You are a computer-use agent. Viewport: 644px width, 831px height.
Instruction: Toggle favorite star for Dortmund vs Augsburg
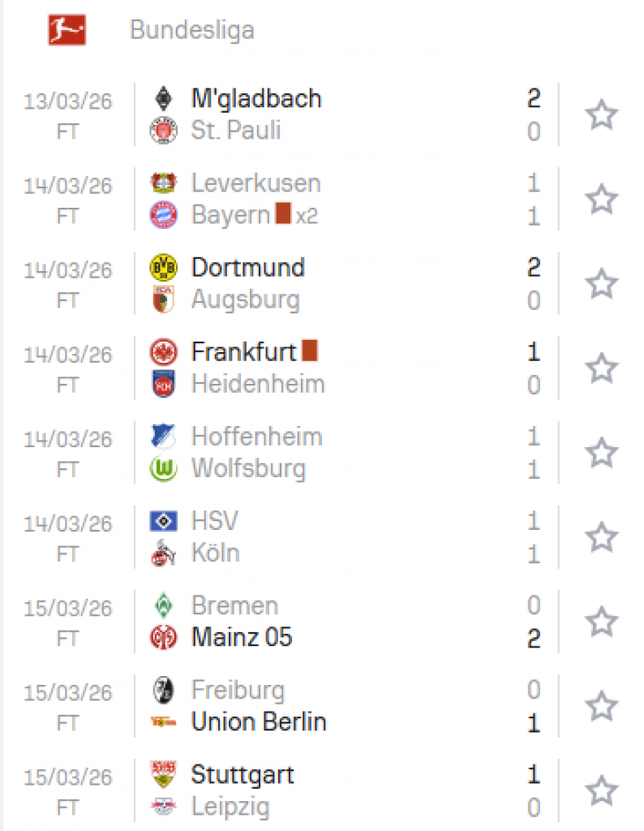click(x=601, y=283)
